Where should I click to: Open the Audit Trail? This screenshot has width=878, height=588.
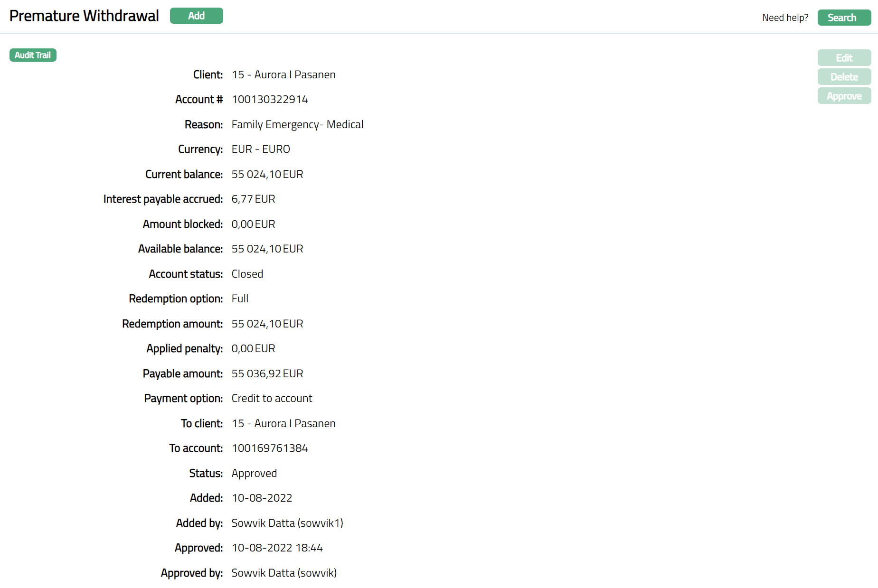pos(33,55)
